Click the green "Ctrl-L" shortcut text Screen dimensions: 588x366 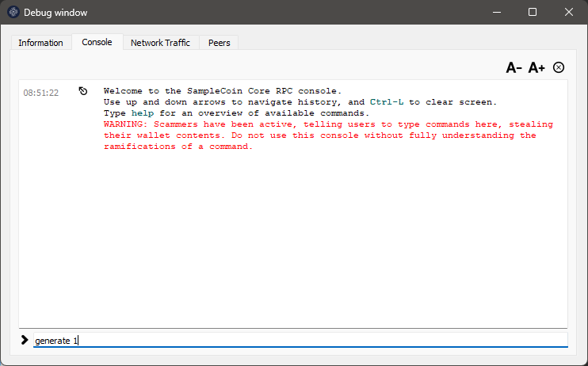click(x=387, y=102)
